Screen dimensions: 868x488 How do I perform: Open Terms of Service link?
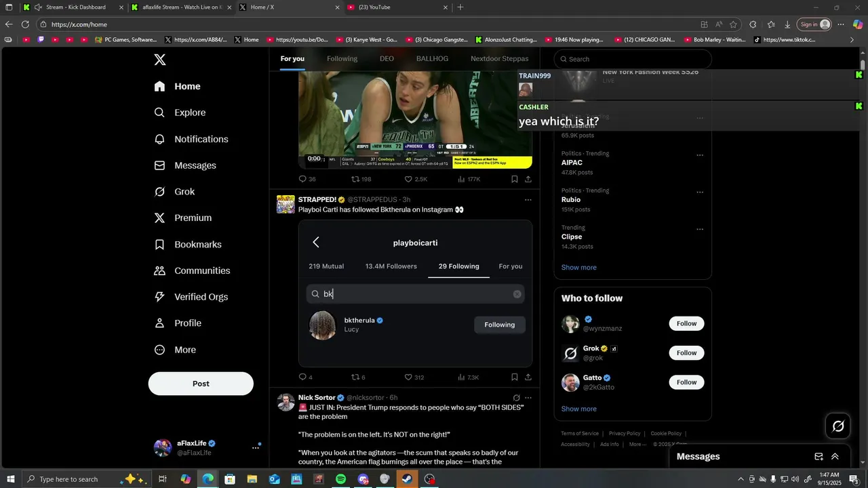pos(580,434)
